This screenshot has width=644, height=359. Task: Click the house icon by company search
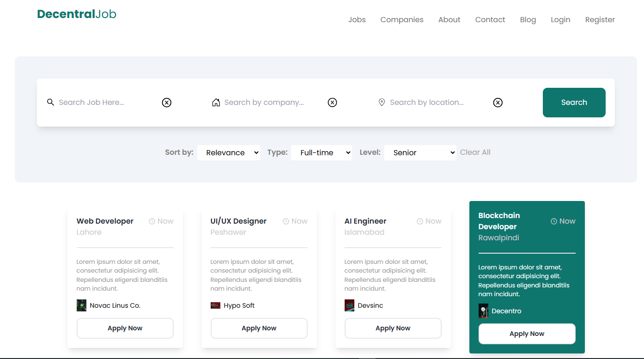coord(216,102)
